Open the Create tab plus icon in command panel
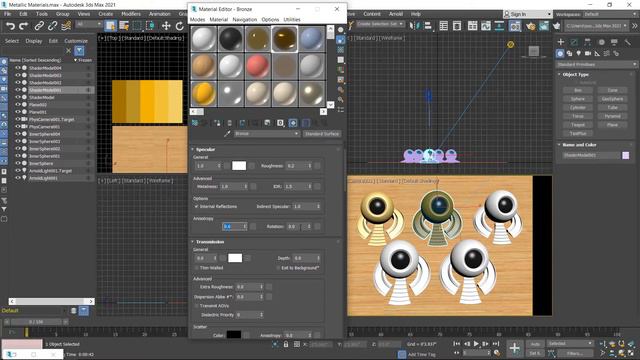This screenshot has width=640, height=360. click(x=561, y=42)
